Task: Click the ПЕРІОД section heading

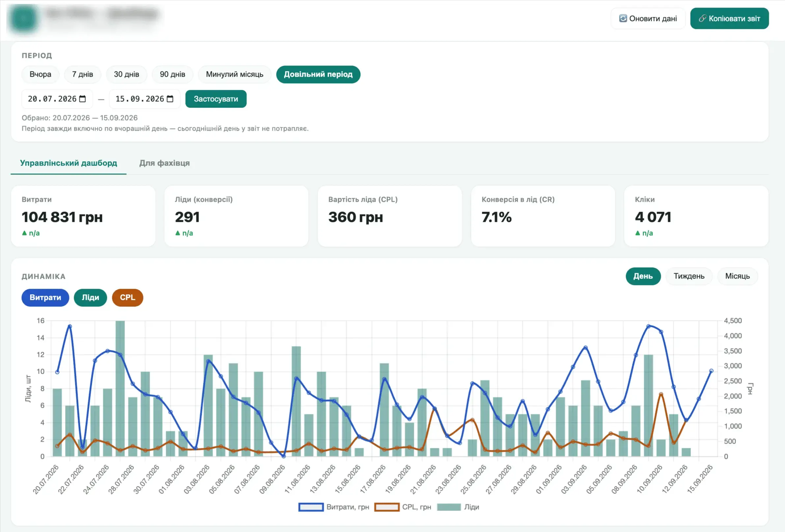Action: point(37,55)
